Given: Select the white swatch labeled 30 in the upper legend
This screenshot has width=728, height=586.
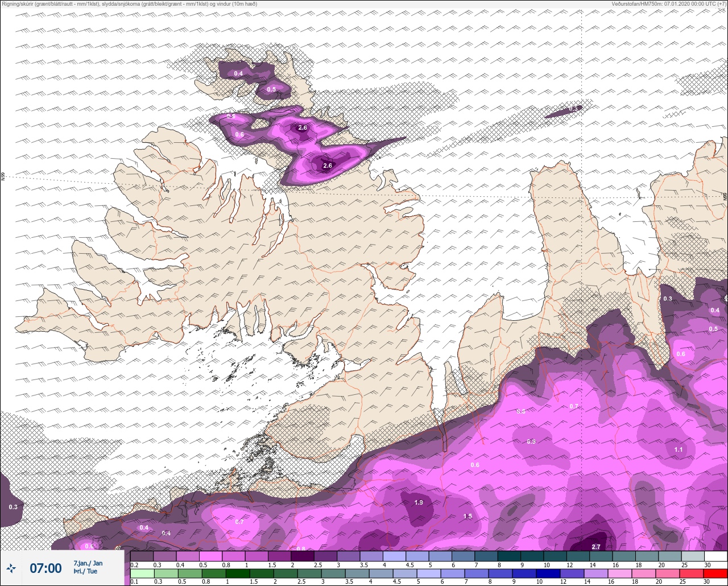Looking at the screenshot, I should (715, 556).
